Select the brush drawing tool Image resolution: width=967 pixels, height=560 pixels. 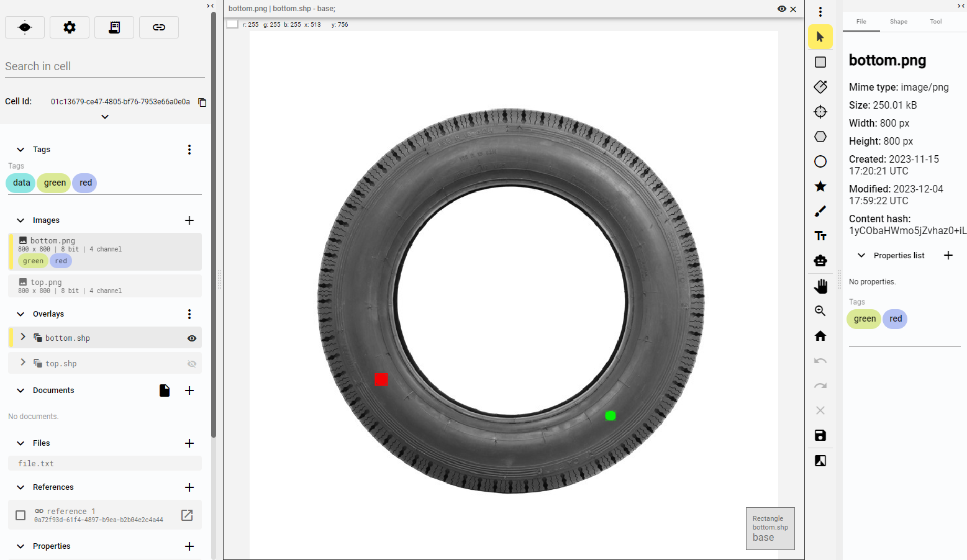point(820,211)
